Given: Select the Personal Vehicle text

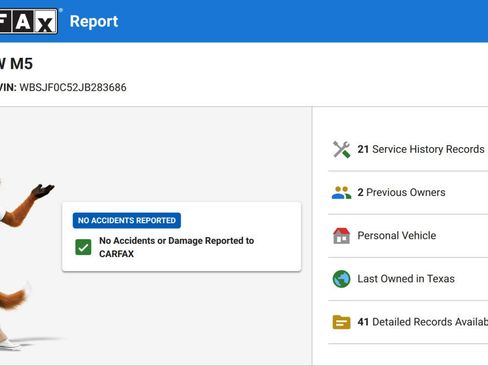Looking at the screenshot, I should click(397, 236).
